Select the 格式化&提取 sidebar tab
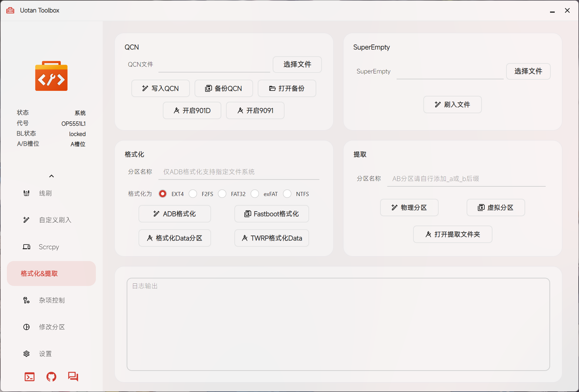 tap(51, 273)
